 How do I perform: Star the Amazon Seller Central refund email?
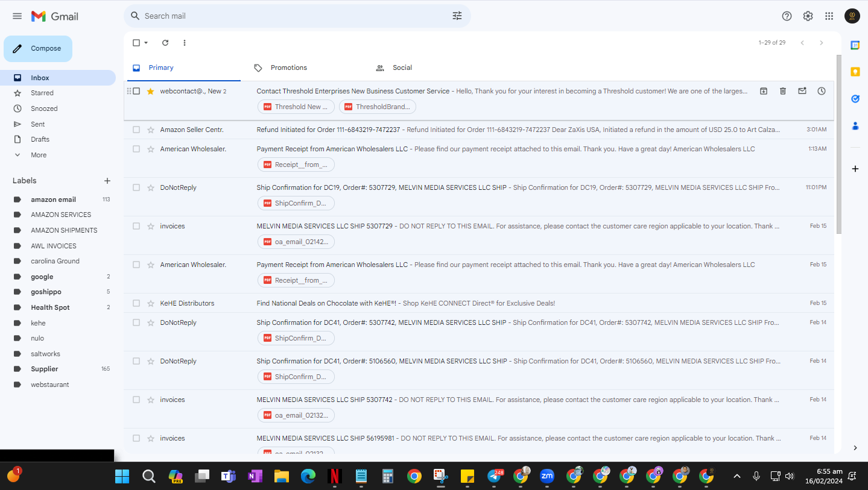[151, 130]
